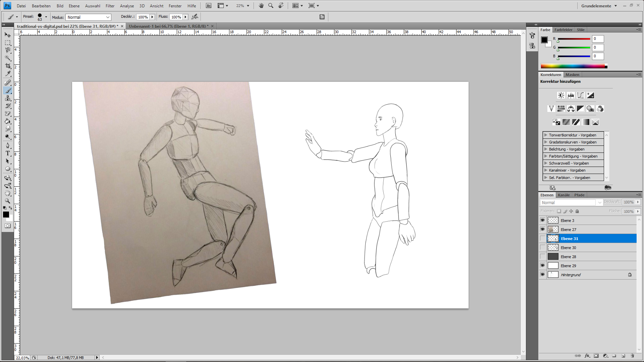Click the zoom percentage field in status bar
This screenshot has width=644, height=362.
click(x=22, y=358)
